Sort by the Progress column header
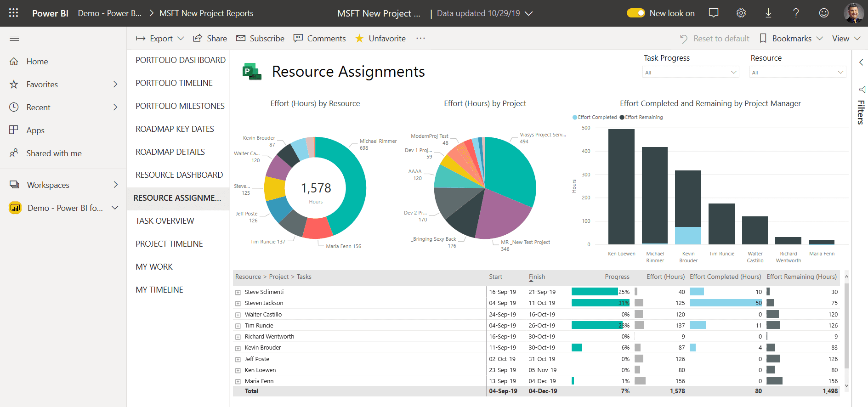 pyautogui.click(x=617, y=277)
